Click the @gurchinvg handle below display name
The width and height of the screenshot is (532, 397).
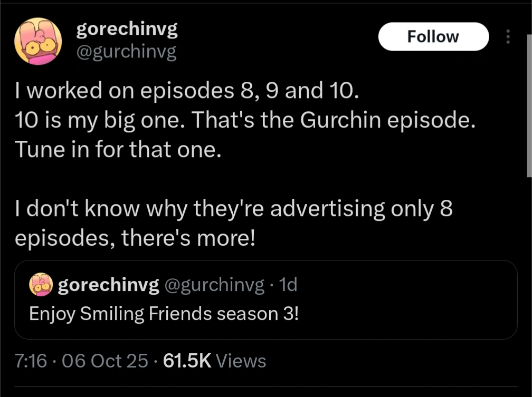(127, 52)
